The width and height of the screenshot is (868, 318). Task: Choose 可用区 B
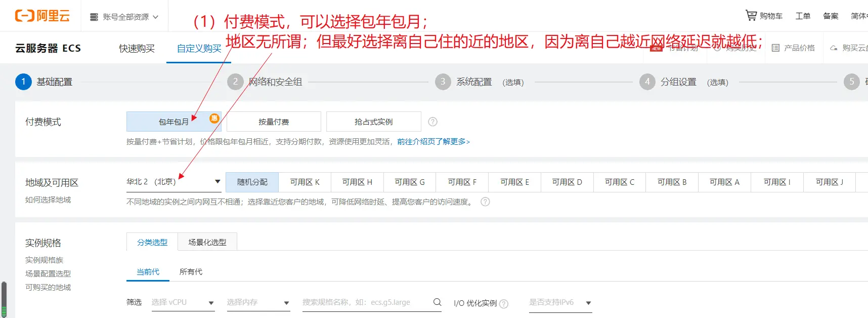pyautogui.click(x=672, y=182)
